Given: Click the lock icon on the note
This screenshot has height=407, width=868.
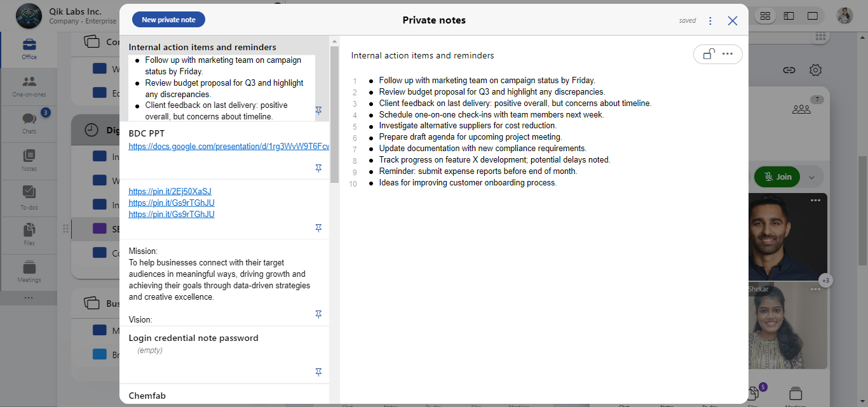Looking at the screenshot, I should click(x=709, y=54).
